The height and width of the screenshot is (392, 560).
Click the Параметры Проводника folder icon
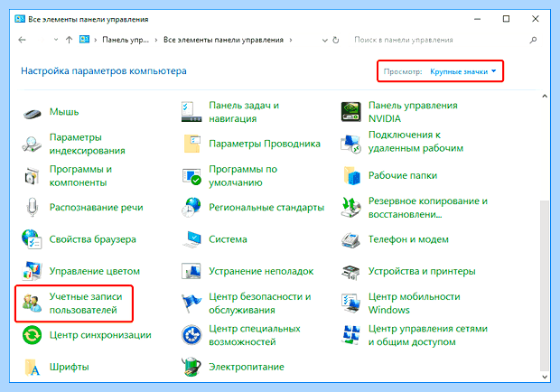[x=191, y=144]
